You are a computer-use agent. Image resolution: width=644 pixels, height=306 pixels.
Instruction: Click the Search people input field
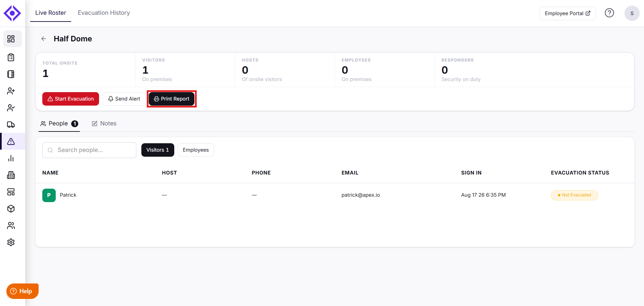[89, 150]
